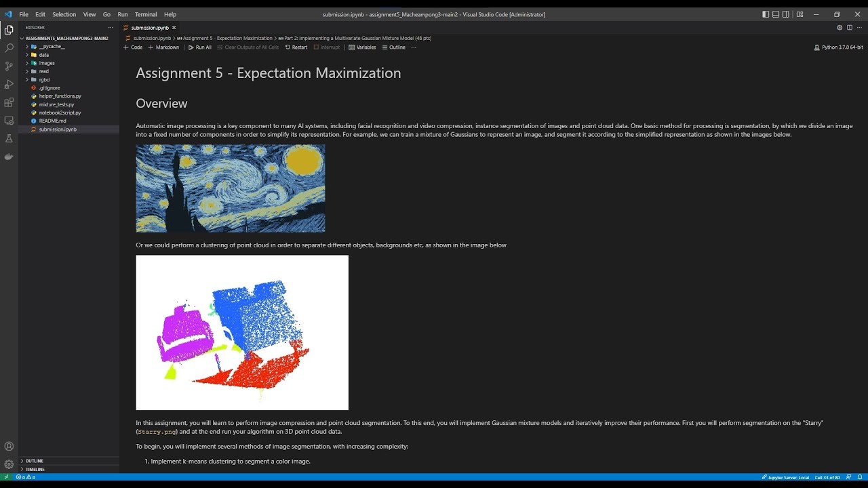Open Customize Layout icon in title bar
Viewport: 868px width, 488px height.
point(800,14)
